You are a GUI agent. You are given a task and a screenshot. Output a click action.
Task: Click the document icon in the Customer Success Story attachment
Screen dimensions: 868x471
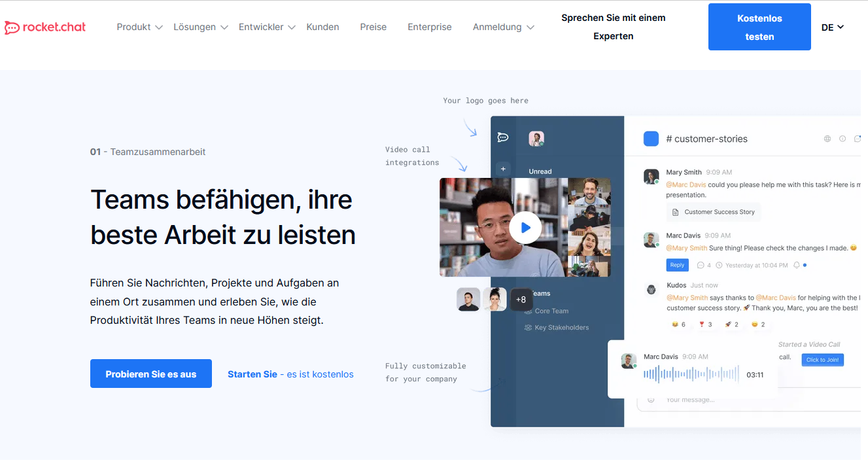point(676,212)
